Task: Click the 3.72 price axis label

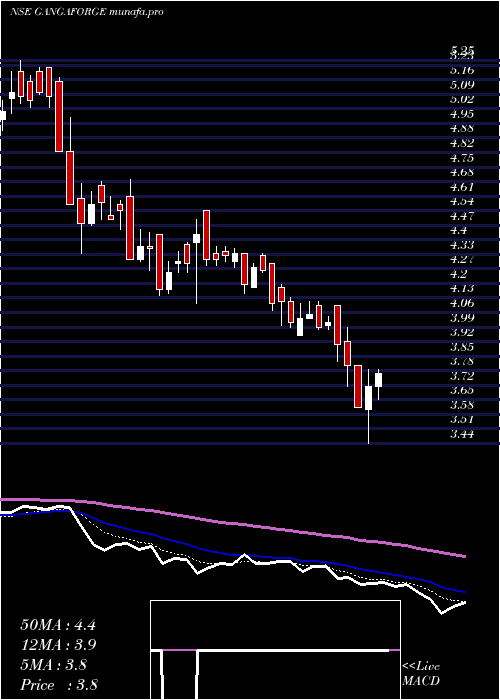Action: [462, 376]
